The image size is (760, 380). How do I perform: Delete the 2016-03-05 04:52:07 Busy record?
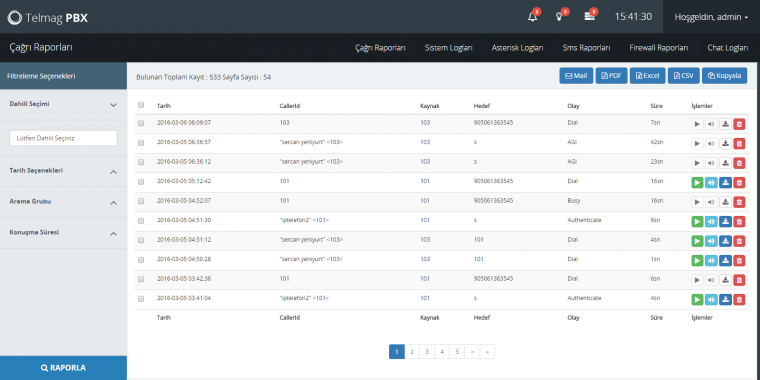pyautogui.click(x=739, y=202)
